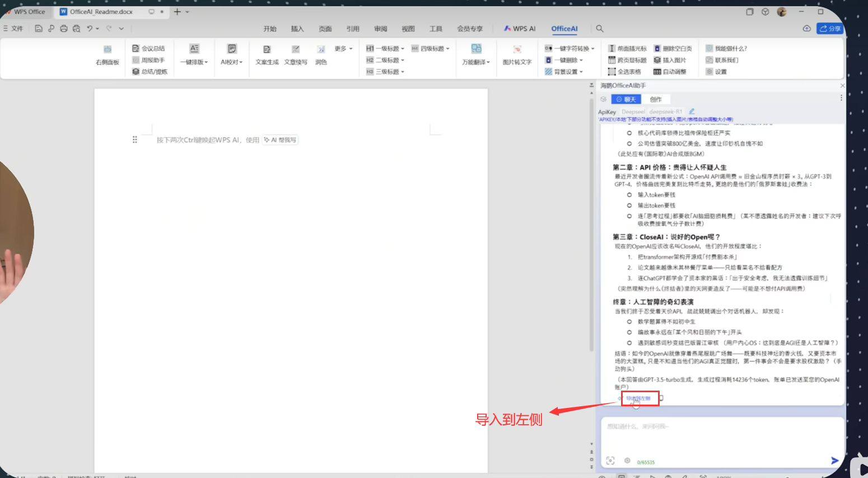This screenshot has height=478, width=868.
Task: Open the AI校对 proofreading dropdown
Action: [231, 55]
